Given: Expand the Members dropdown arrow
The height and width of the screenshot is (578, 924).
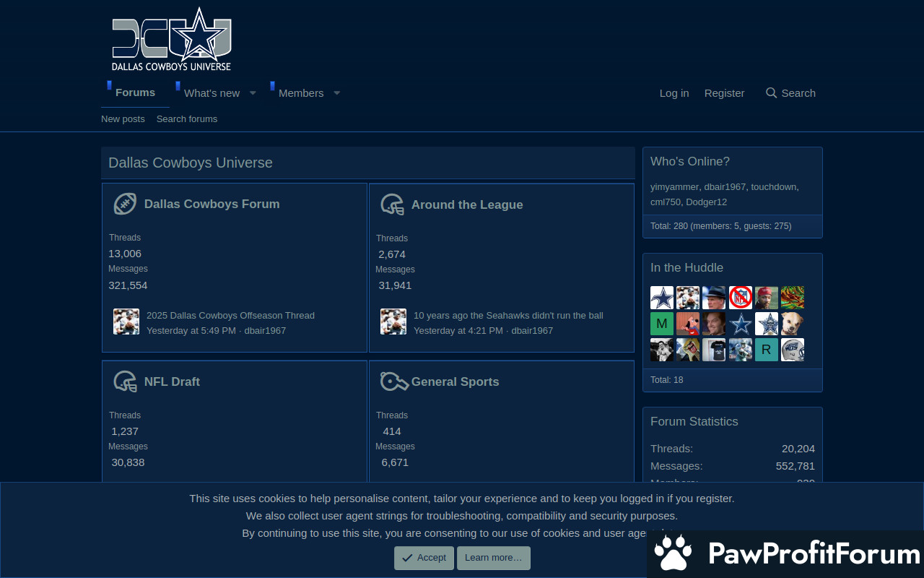Looking at the screenshot, I should tap(336, 93).
